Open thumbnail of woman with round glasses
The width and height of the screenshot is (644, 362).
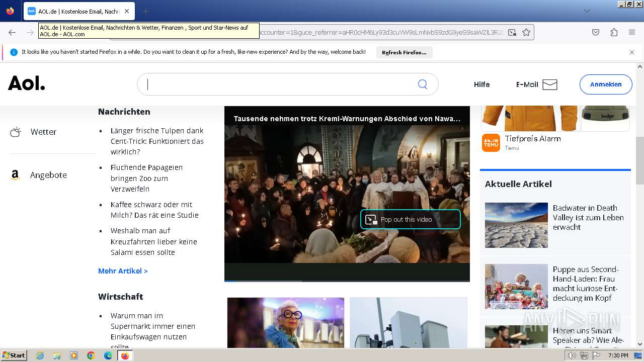286,322
